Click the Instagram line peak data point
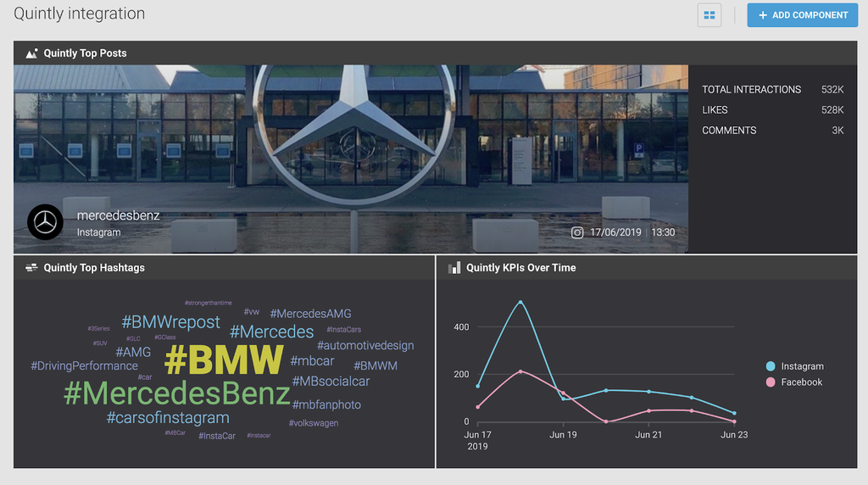868x485 pixels. point(520,302)
